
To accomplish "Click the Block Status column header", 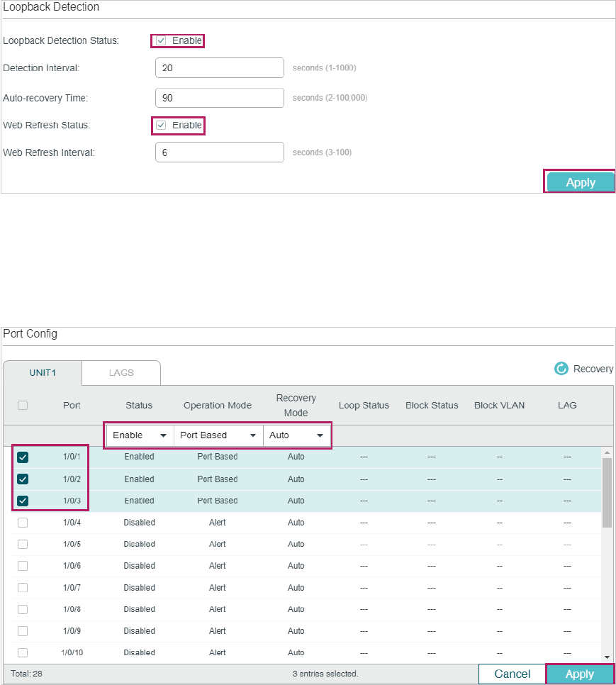I will click(432, 406).
